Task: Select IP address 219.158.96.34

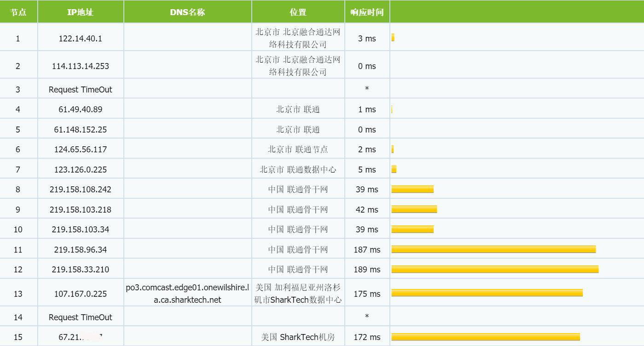Action: [81, 250]
